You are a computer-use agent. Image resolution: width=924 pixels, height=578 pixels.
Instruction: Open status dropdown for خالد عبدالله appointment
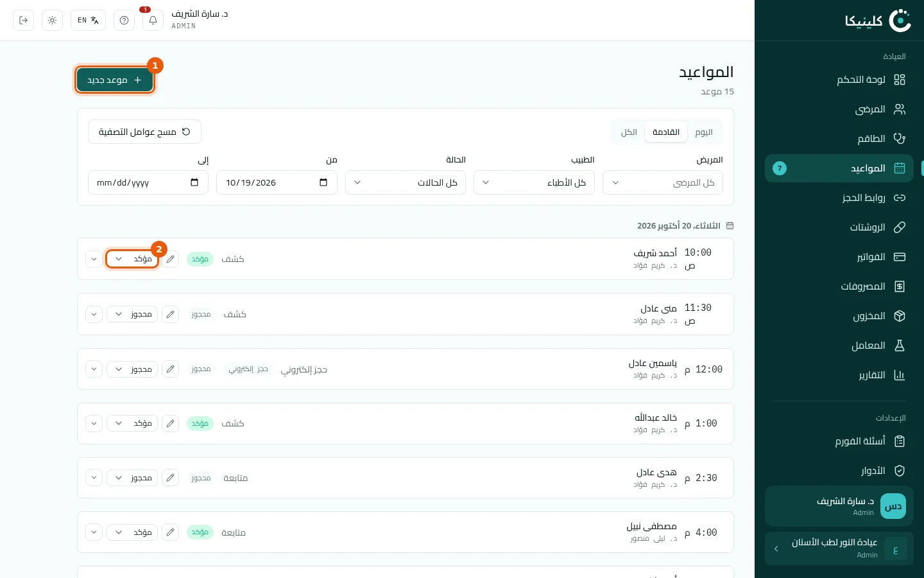tap(132, 423)
